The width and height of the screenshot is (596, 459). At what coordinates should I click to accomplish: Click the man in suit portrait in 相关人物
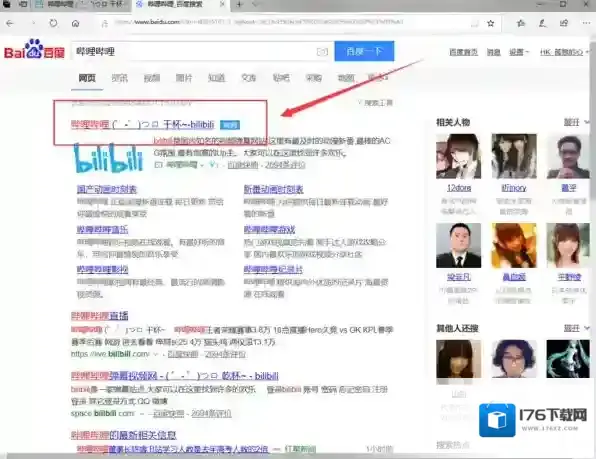pyautogui.click(x=458, y=245)
